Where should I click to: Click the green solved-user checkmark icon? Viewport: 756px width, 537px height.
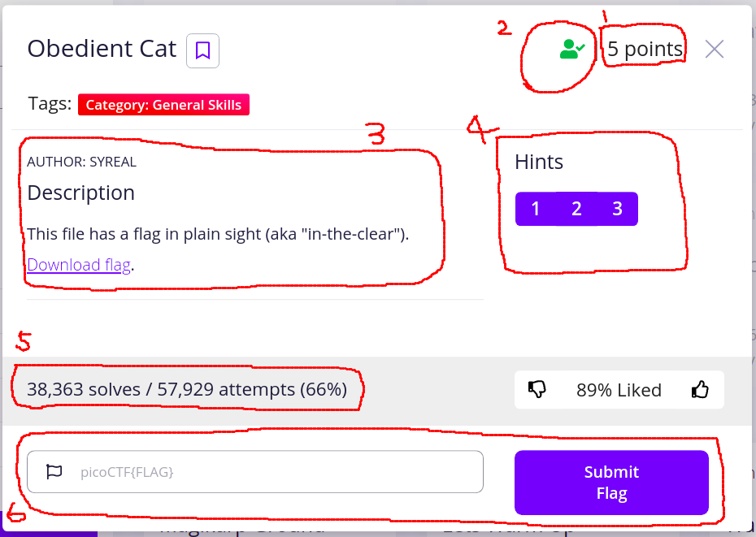[572, 50]
